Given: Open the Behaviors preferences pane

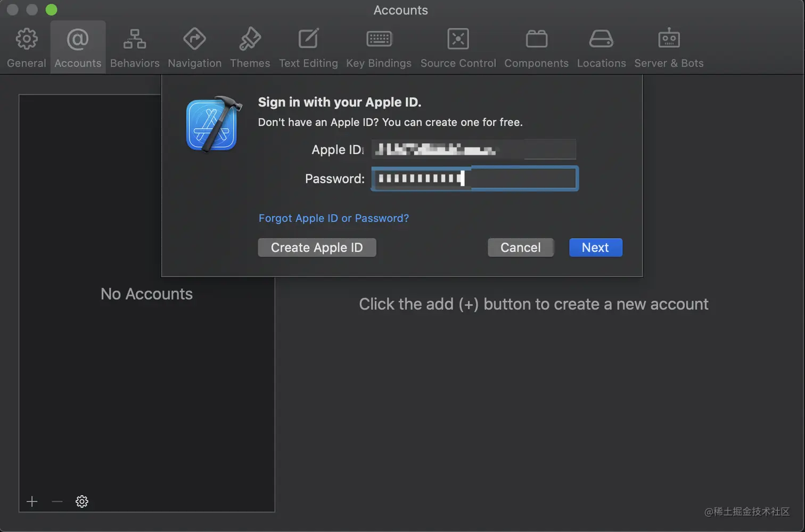Looking at the screenshot, I should point(135,48).
